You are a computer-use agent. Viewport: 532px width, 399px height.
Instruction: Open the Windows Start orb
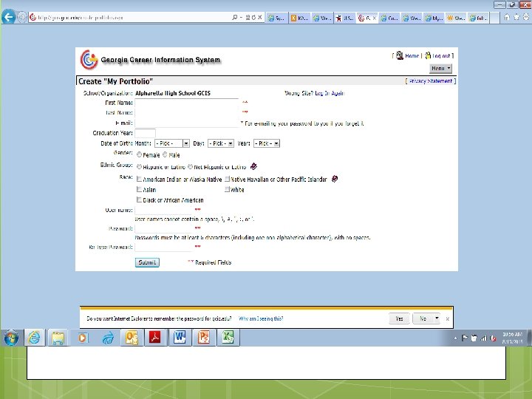pos(11,338)
